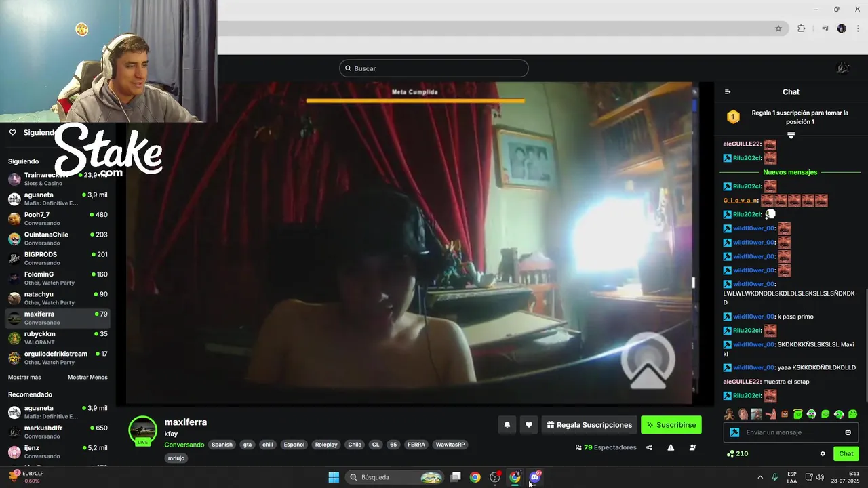868x488 pixels.
Task: Open FolominG channel in sidebar
Action: click(x=58, y=279)
